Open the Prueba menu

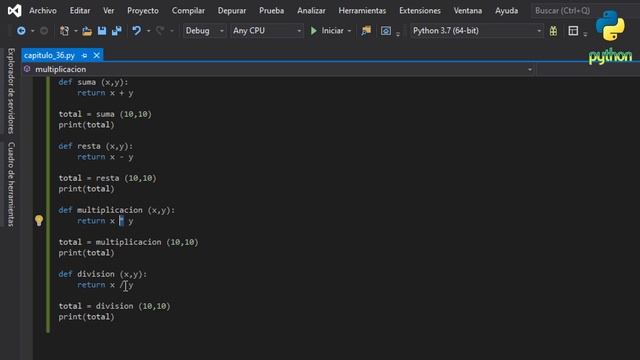pos(271,11)
